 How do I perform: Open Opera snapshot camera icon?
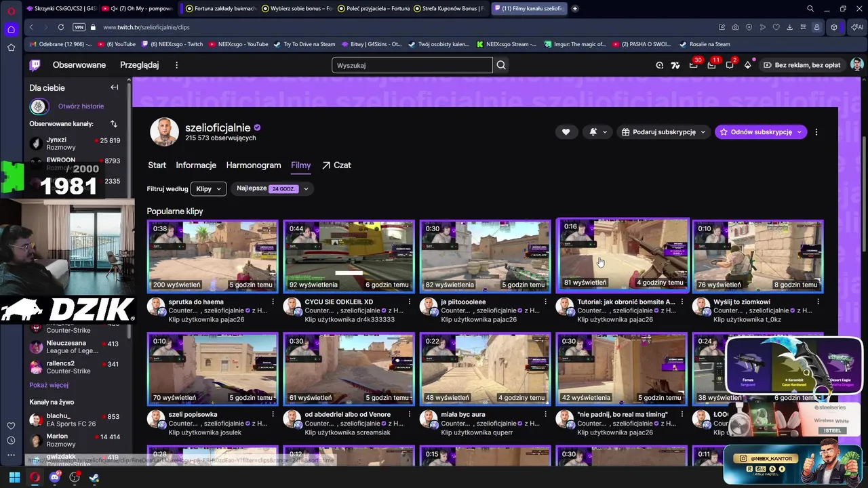[736, 27]
